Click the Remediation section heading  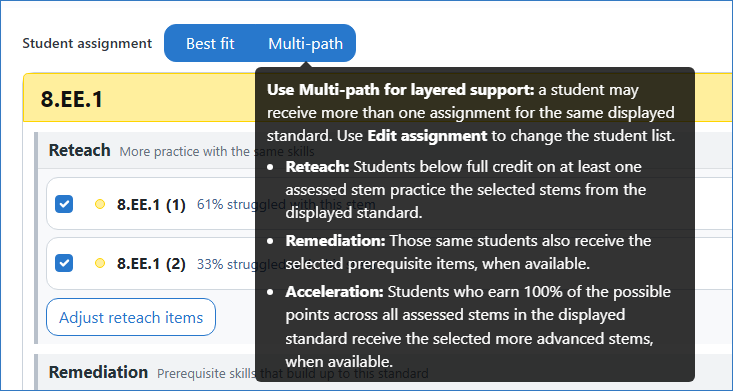click(98, 372)
